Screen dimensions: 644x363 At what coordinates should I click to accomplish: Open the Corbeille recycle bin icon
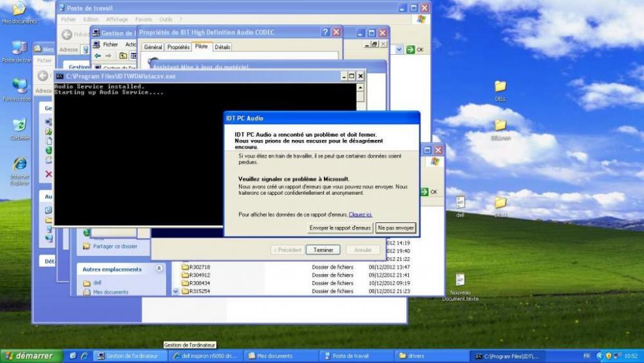coord(19,125)
